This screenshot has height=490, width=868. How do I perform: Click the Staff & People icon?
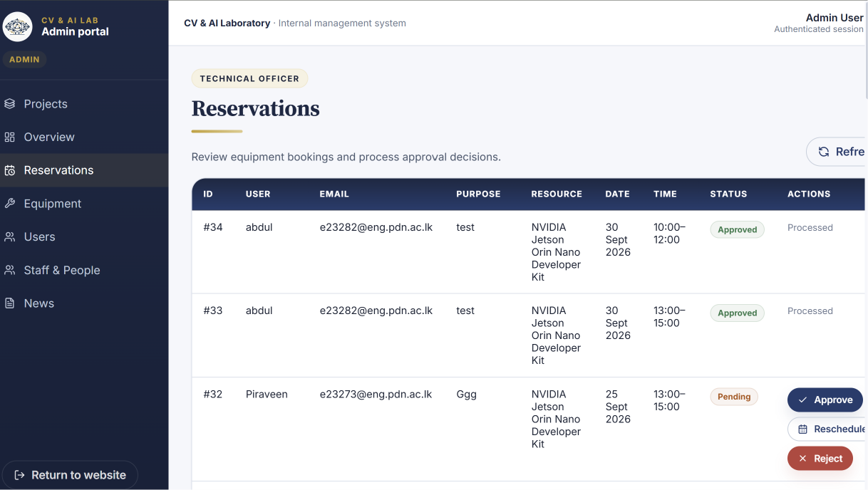[x=10, y=270]
